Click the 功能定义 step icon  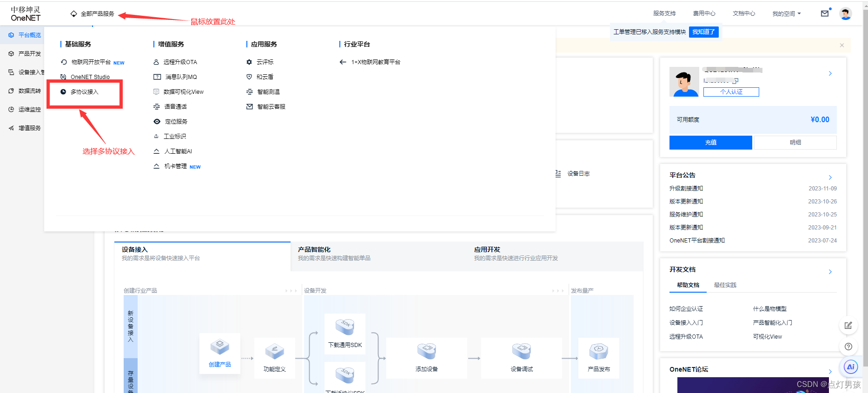[274, 351]
